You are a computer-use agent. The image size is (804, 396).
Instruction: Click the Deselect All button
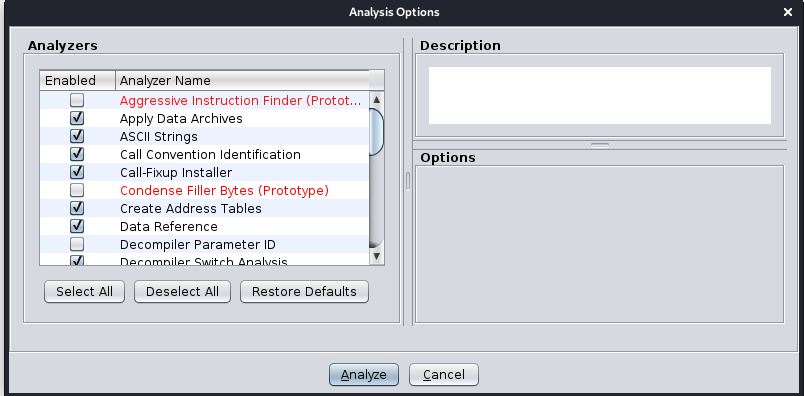pos(183,291)
